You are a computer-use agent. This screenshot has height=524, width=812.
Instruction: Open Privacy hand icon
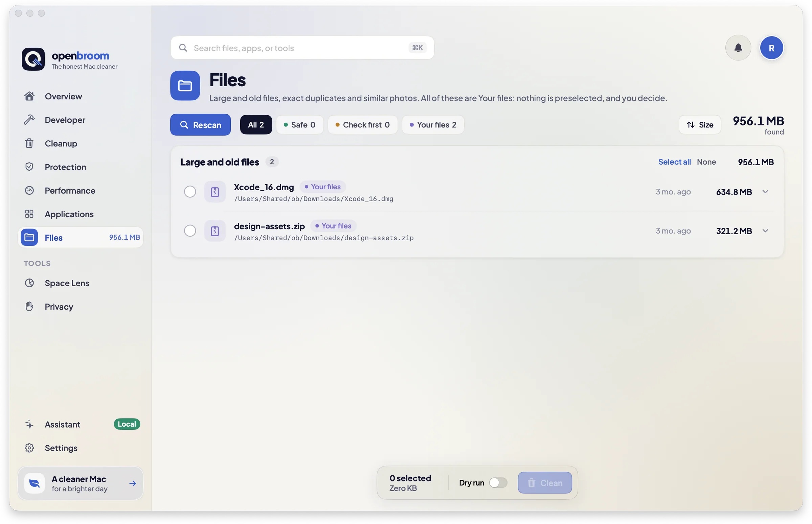pyautogui.click(x=29, y=306)
